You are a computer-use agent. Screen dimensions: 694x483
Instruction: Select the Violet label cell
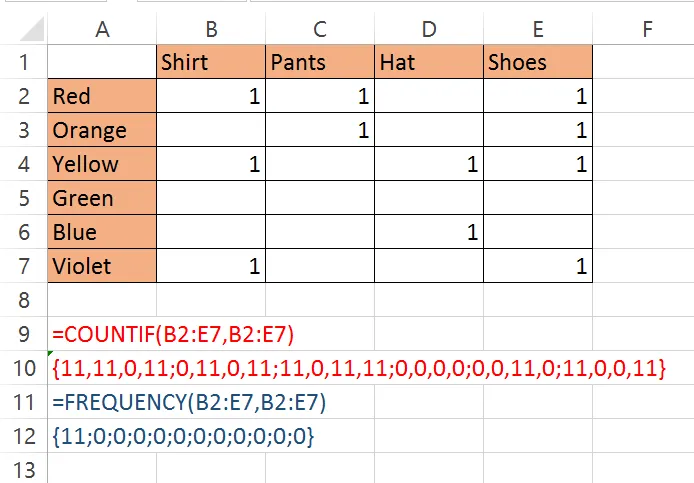coord(102,266)
